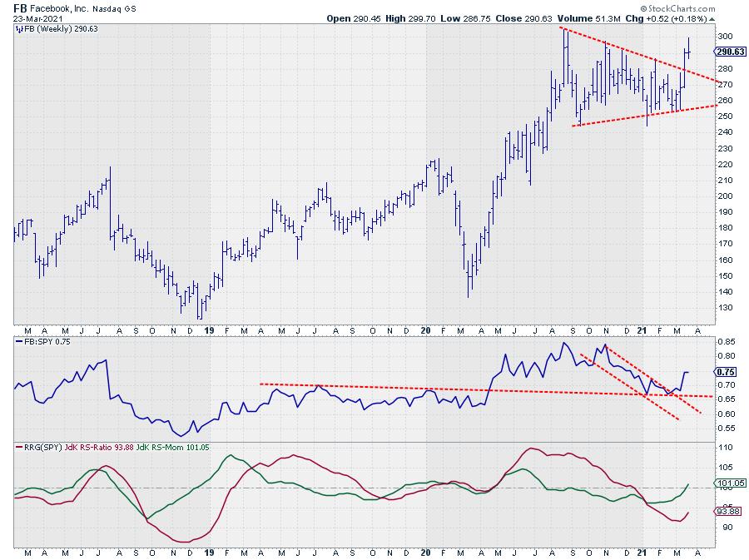Click the 0.85 label on the FB:SPY axis

[x=726, y=342]
